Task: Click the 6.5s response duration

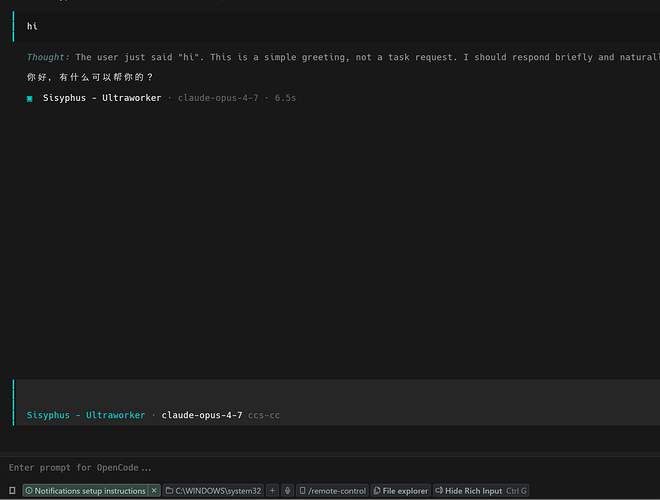Action: (285, 98)
